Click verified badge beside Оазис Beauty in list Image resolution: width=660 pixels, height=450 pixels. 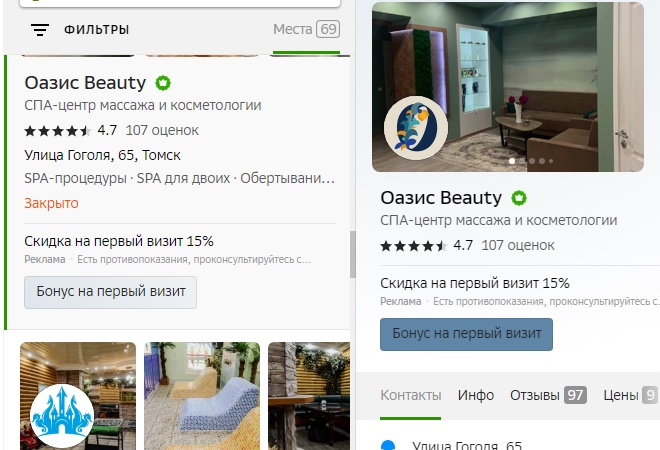(163, 83)
